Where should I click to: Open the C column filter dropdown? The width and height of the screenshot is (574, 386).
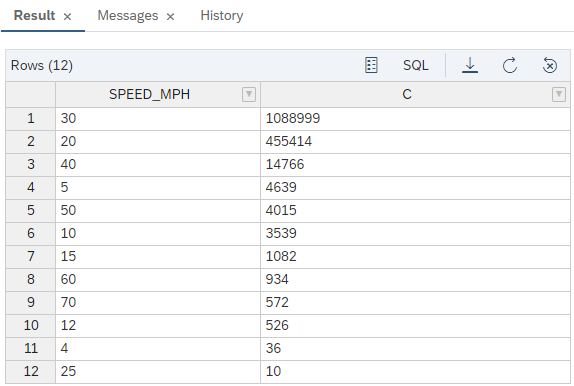[559, 94]
